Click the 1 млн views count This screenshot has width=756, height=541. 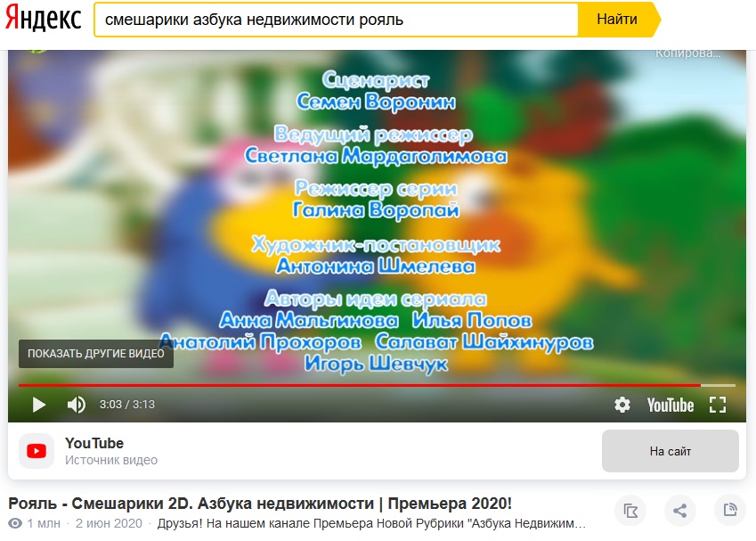[x=44, y=524]
